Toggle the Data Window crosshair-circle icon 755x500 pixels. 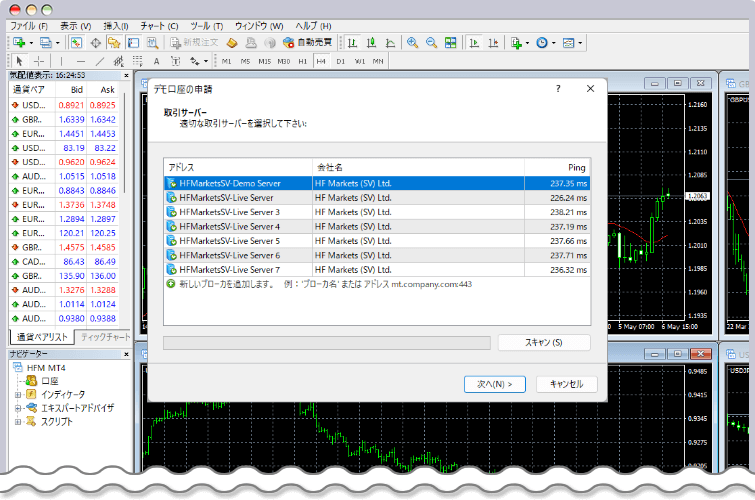pyautogui.click(x=95, y=43)
